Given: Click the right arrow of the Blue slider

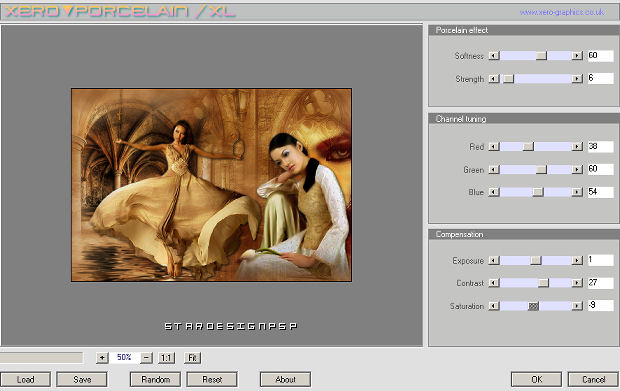Looking at the screenshot, I should [577, 192].
